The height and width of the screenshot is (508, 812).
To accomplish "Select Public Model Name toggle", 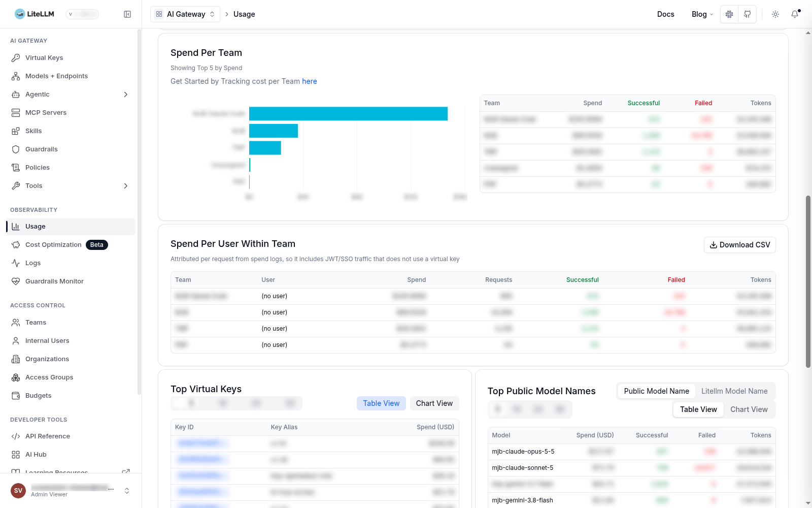I will (x=656, y=391).
